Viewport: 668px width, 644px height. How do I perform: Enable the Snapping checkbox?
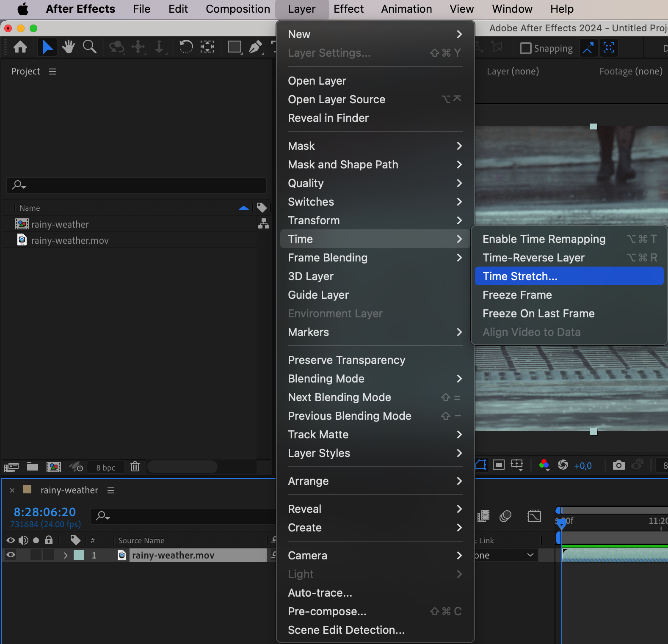(x=526, y=49)
